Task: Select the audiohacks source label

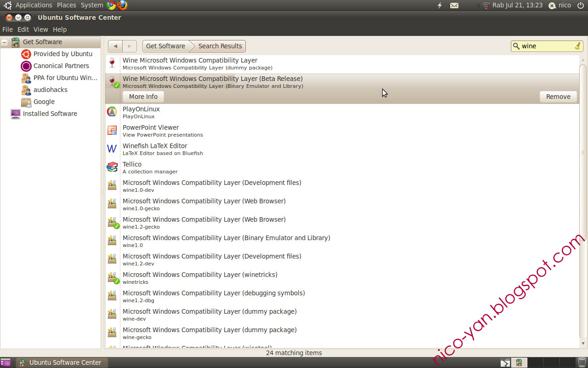Action: tap(51, 90)
